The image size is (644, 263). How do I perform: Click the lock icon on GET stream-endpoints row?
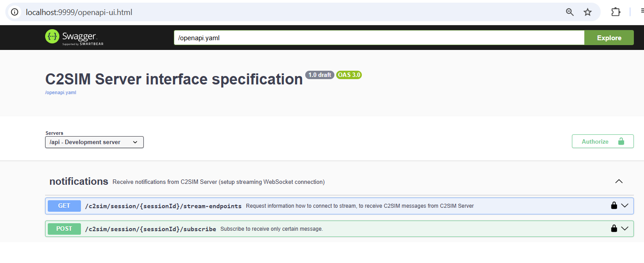coord(614,206)
